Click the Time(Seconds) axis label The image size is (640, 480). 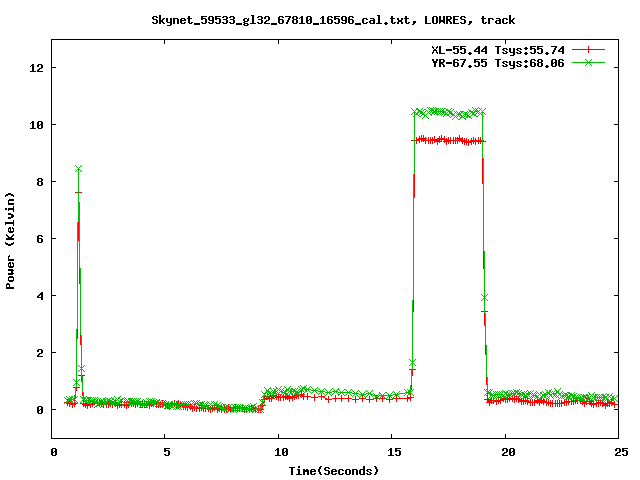[x=334, y=471]
